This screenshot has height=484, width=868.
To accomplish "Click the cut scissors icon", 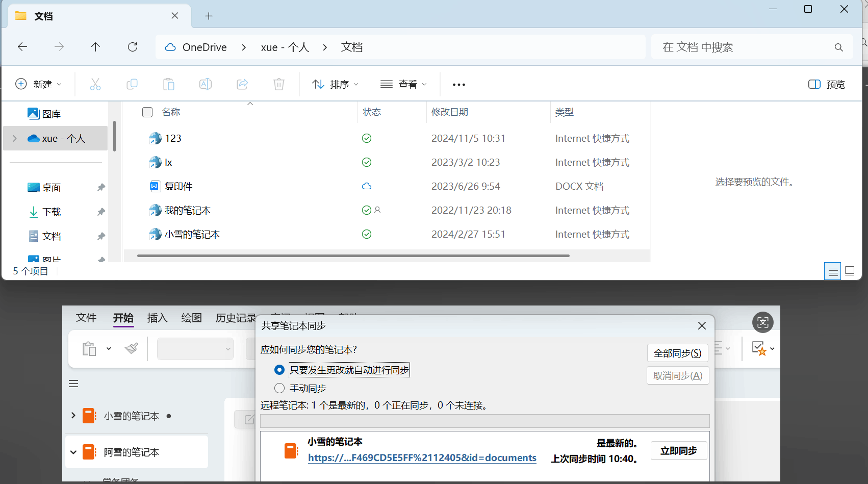I will (95, 84).
